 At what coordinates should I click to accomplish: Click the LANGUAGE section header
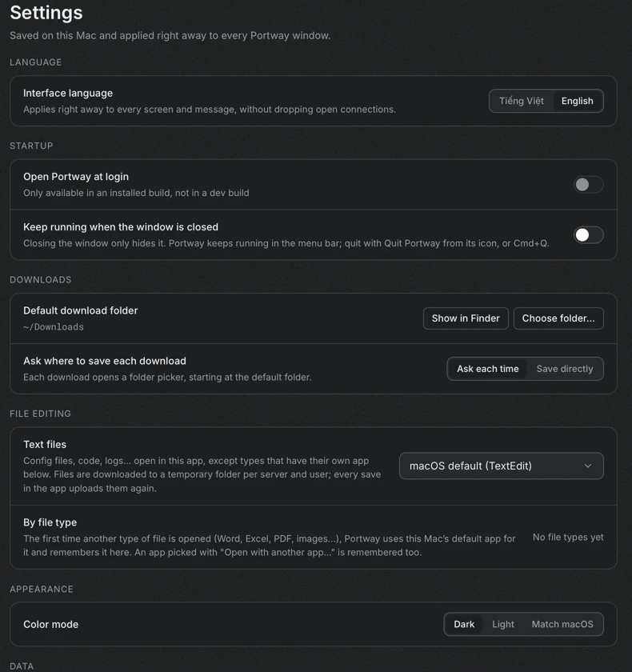tap(35, 62)
